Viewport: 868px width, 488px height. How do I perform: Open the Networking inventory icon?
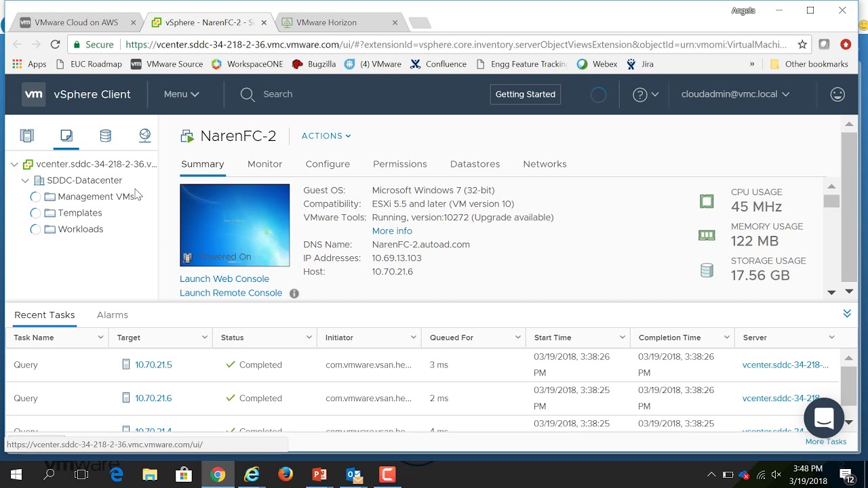coord(144,136)
